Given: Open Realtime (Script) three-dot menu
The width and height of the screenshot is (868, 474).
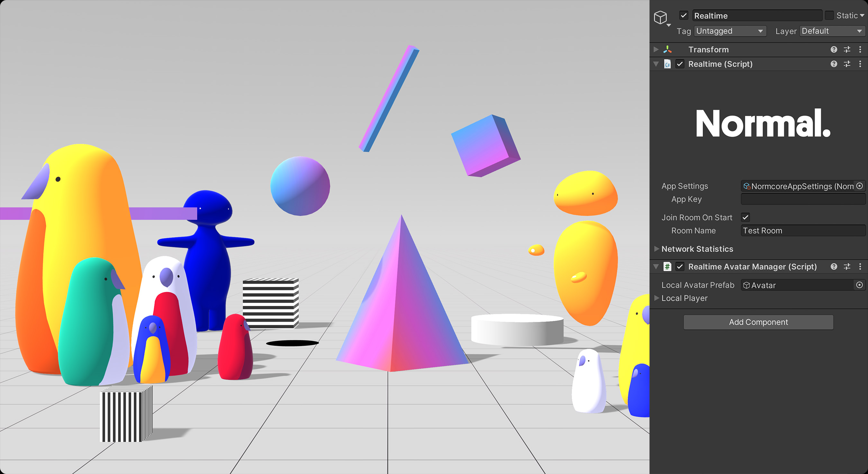Looking at the screenshot, I should pyautogui.click(x=860, y=64).
